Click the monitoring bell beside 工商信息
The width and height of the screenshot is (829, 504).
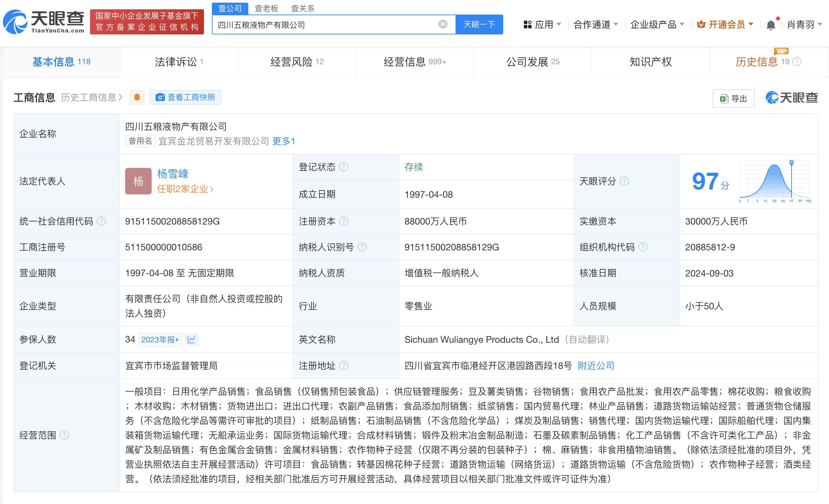click(137, 97)
